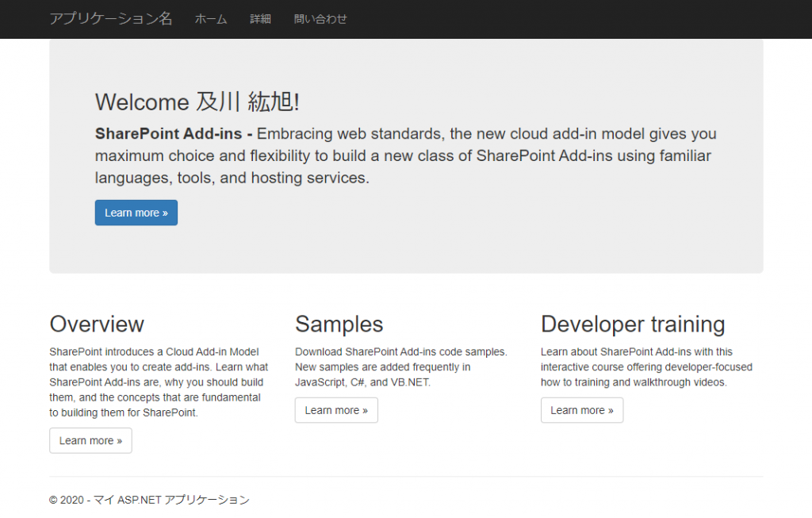
Task: Click the Developer training description paragraph
Action: [646, 366]
